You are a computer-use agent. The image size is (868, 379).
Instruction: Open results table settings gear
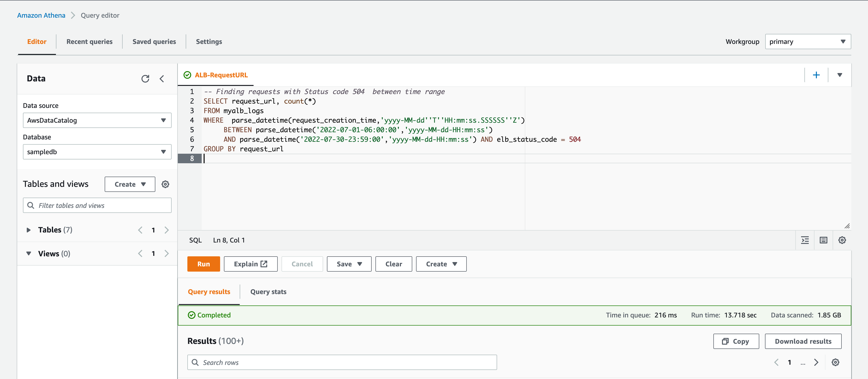click(835, 362)
